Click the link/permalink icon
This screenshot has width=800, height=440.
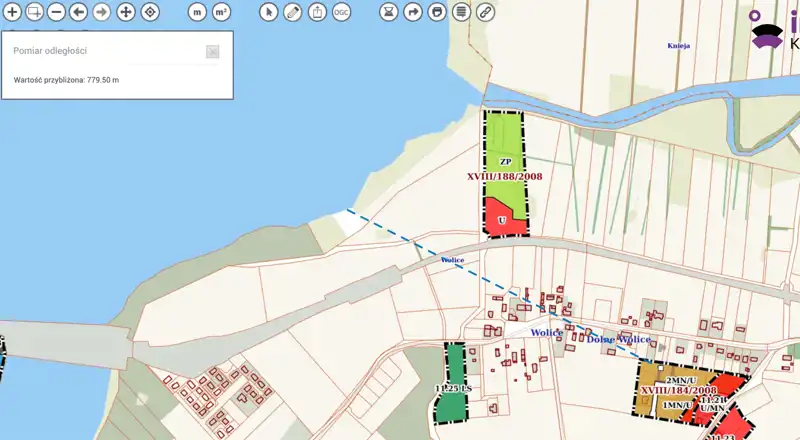click(485, 12)
